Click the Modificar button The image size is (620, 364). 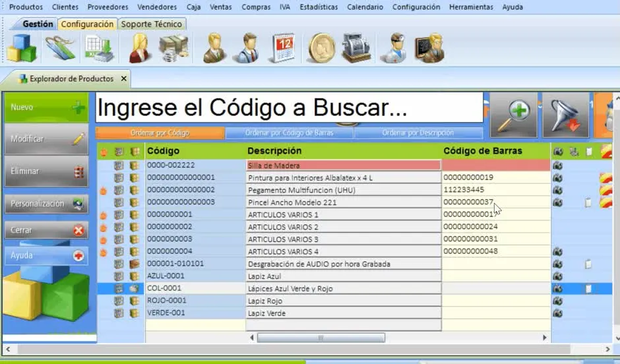coord(46,139)
